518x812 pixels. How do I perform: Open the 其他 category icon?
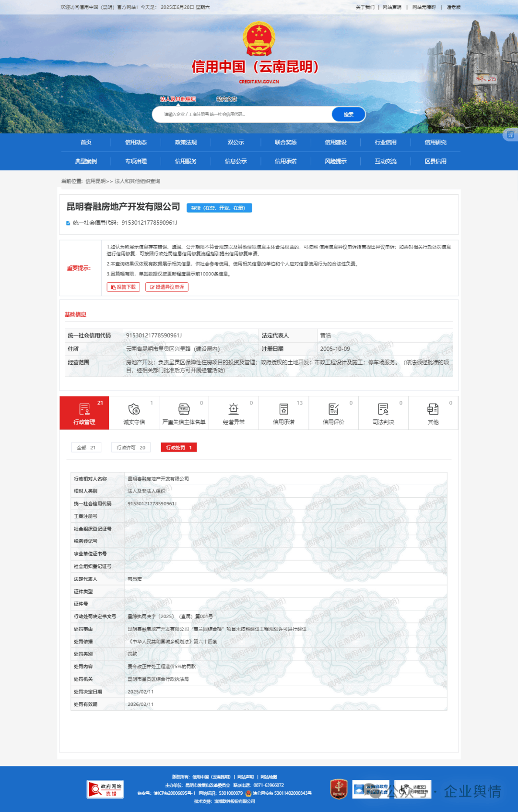433,409
